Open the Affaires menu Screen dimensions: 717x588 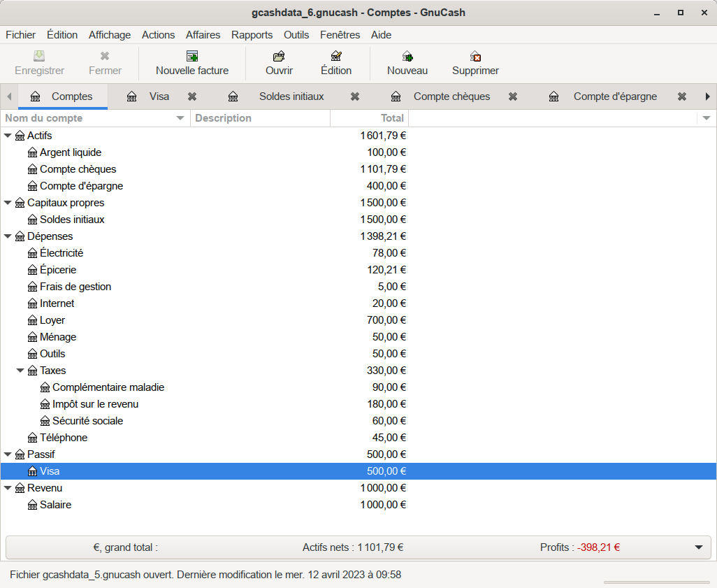point(203,35)
